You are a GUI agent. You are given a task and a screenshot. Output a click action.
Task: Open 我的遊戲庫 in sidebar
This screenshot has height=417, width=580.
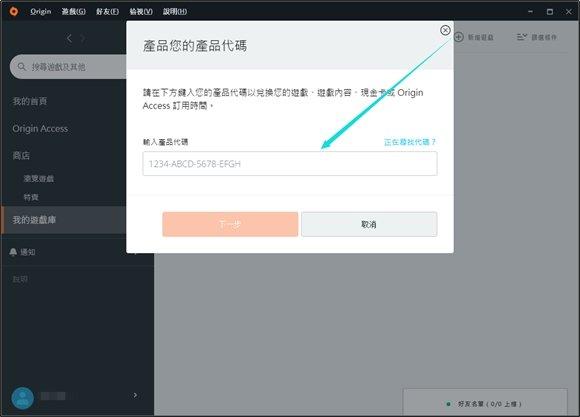click(x=64, y=220)
